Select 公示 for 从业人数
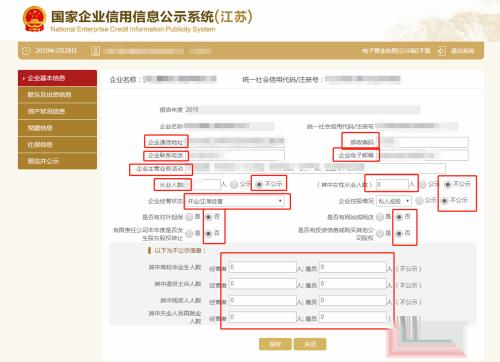Image resolution: width=500 pixels, height=362 pixels. pos(234,184)
